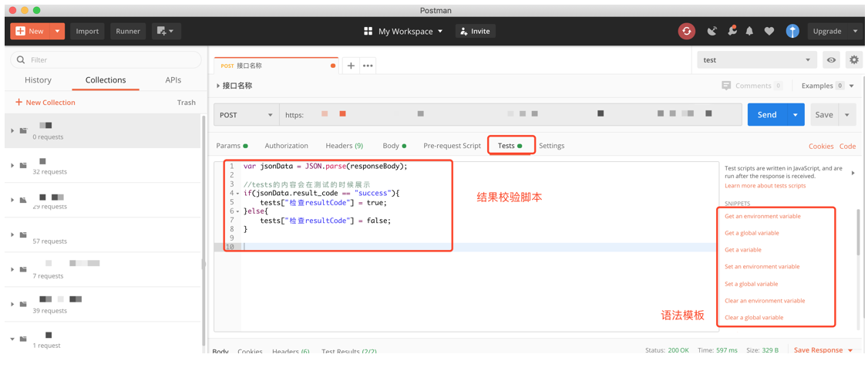The height and width of the screenshot is (378, 868).
Task: Open the Save options dropdown arrow
Action: click(x=847, y=115)
